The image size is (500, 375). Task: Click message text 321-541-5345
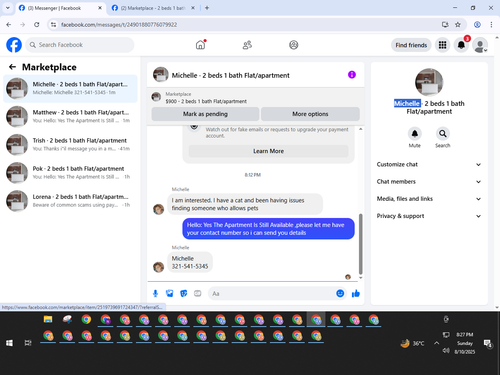point(190,266)
